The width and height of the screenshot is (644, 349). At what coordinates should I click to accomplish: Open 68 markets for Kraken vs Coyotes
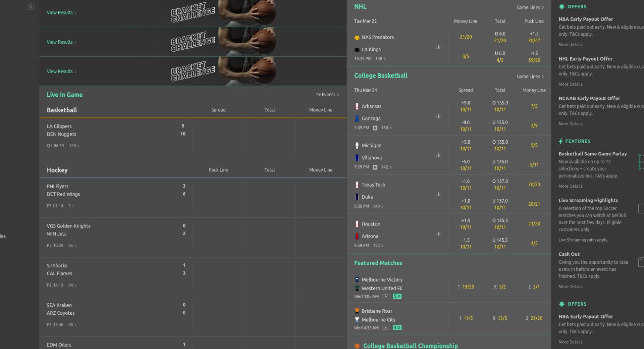click(72, 325)
